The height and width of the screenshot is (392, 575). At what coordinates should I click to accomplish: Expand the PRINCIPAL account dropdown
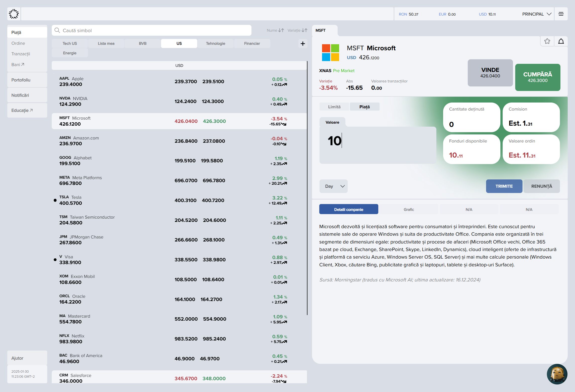coord(537,14)
